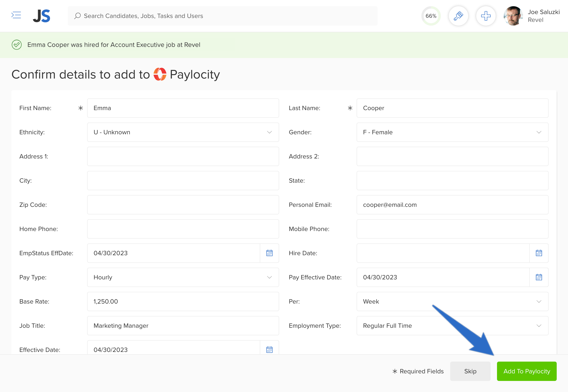
Task: Open calendar for Effective Date field
Action: point(269,350)
